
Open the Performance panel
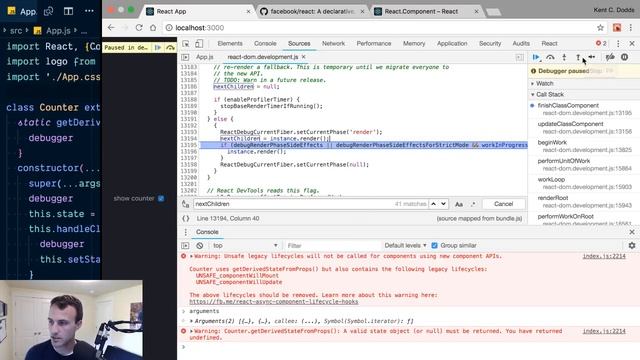(x=373, y=44)
